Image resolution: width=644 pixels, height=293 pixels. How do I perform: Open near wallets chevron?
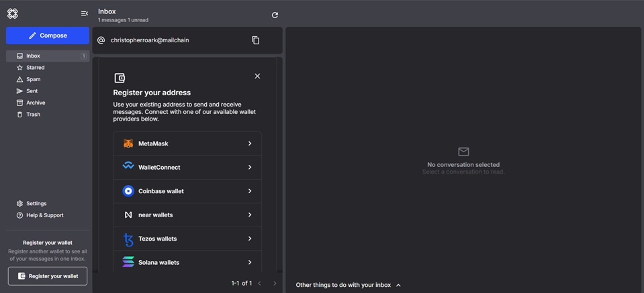250,215
